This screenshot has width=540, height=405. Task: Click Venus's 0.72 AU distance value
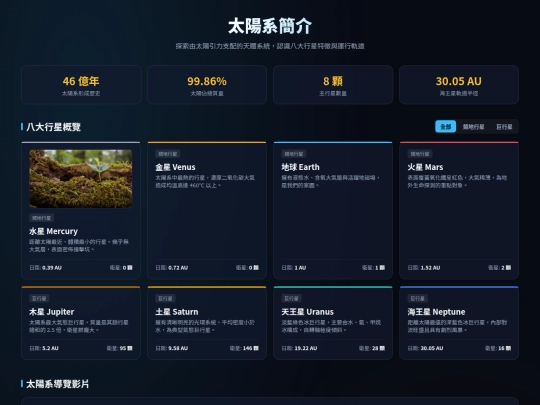(x=178, y=268)
